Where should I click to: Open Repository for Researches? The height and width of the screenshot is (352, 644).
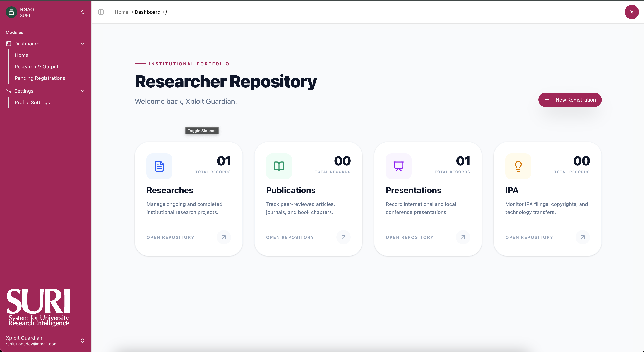click(x=170, y=237)
